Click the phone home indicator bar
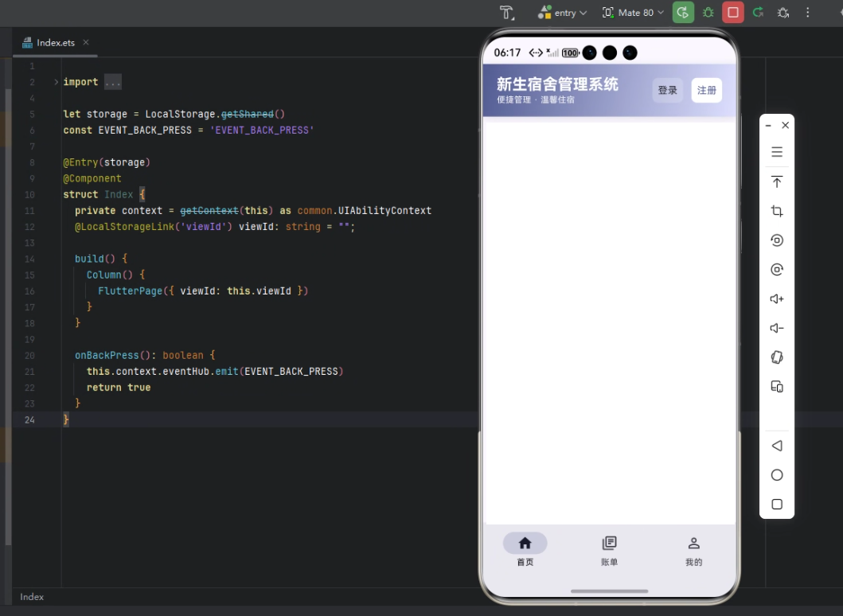This screenshot has width=843, height=616. click(x=609, y=591)
